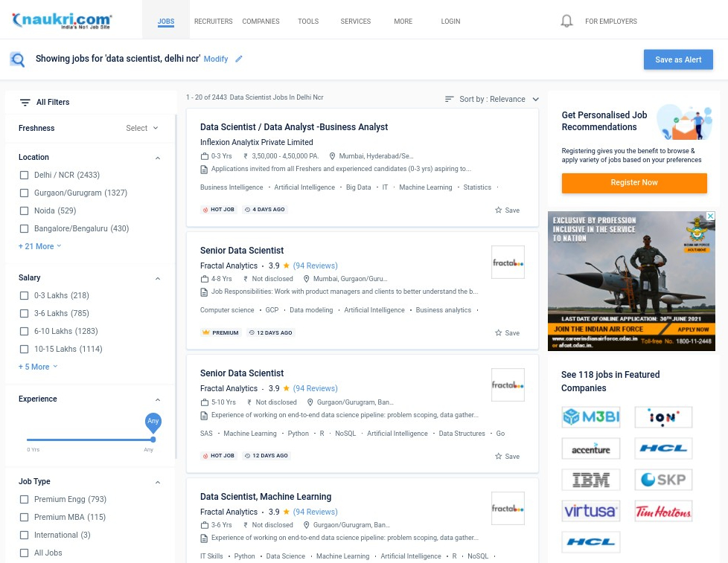This screenshot has height=563, width=728.
Task: Open notifications via the bell icon
Action: (566, 21)
